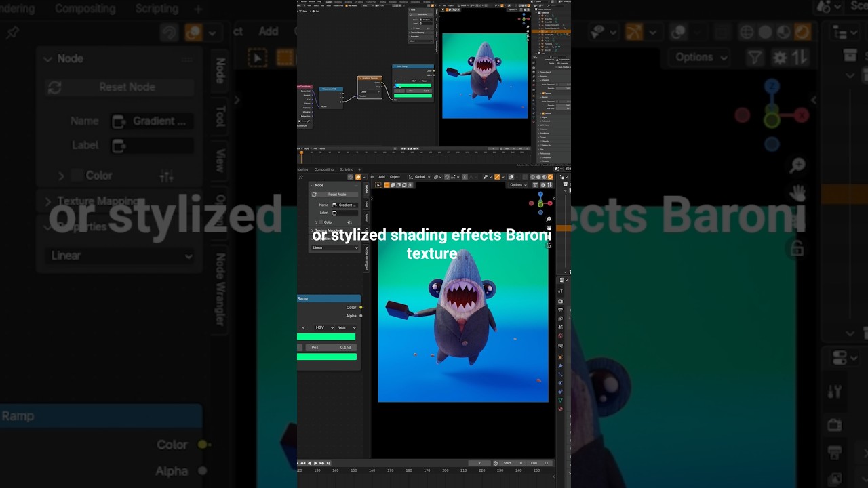The width and height of the screenshot is (868, 488).
Task: Click the Zoom magnifier icon in center viewport
Action: coord(549,219)
